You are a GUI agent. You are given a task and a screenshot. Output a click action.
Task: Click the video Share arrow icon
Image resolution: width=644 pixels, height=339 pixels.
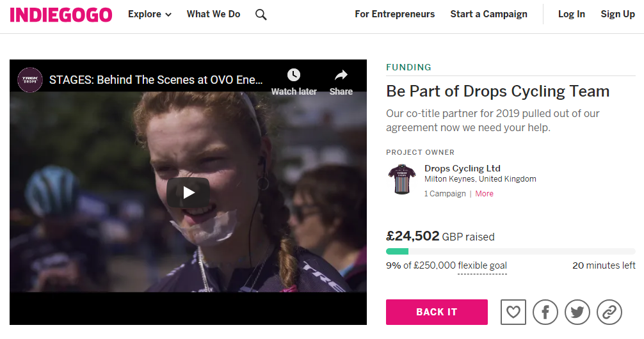coord(341,75)
